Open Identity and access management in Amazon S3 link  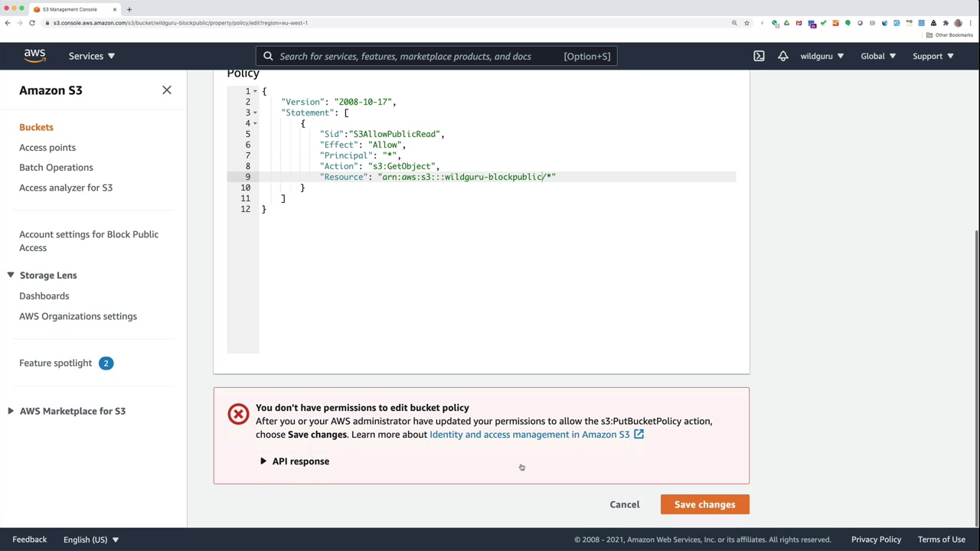(x=530, y=435)
